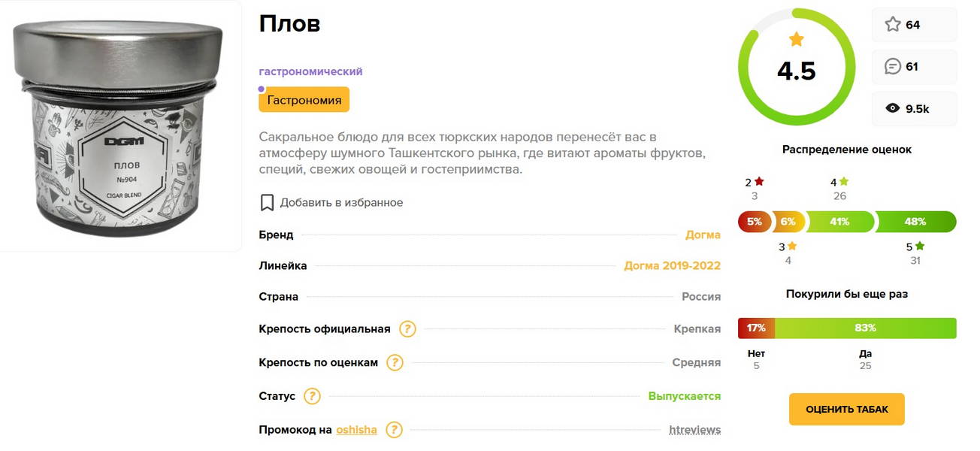This screenshot has height=451, width=980.
Task: Click the 48% five-star segment of rating bar
Action: tap(915, 222)
